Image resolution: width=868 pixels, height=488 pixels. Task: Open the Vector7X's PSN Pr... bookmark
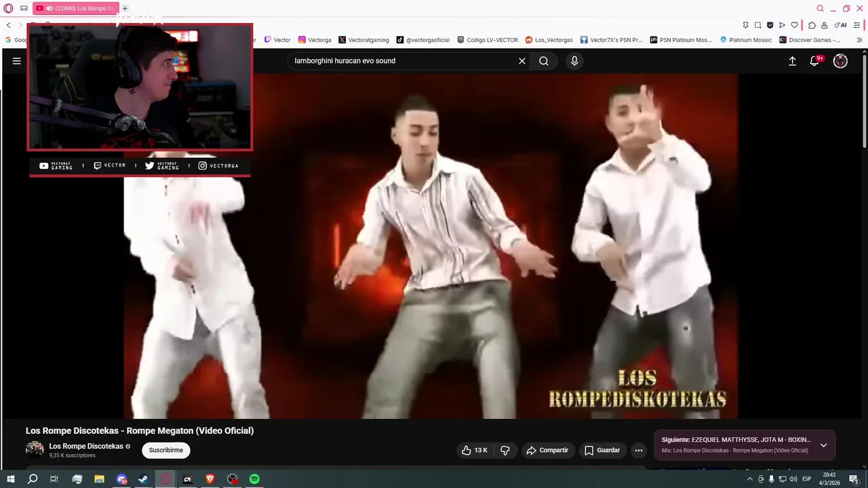click(x=611, y=40)
